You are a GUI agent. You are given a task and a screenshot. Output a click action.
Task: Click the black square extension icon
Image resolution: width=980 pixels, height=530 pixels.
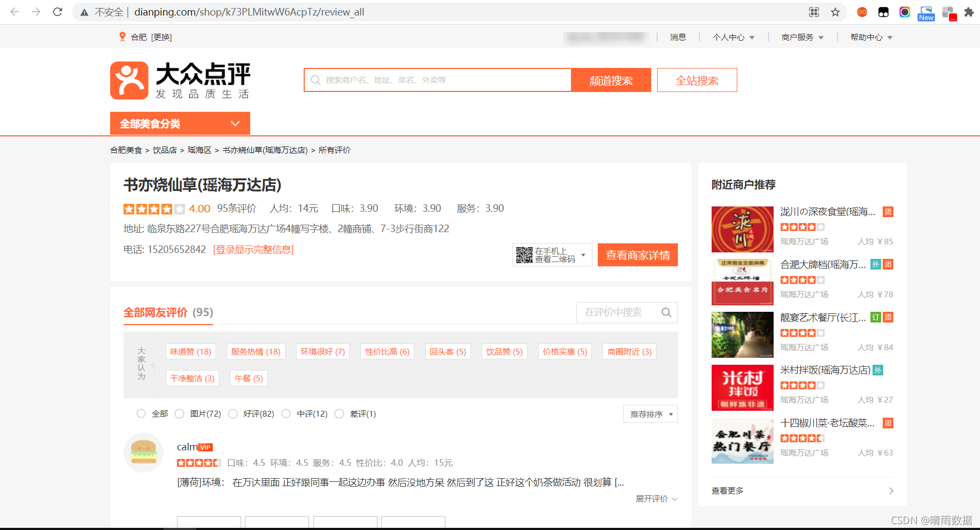[883, 12]
